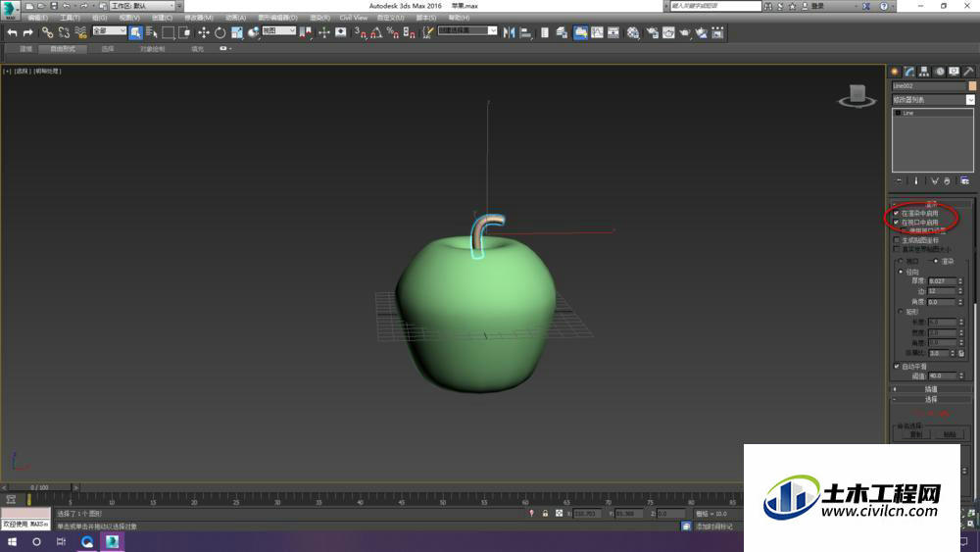
Task: Click the Copy named selection button
Action: (915, 434)
